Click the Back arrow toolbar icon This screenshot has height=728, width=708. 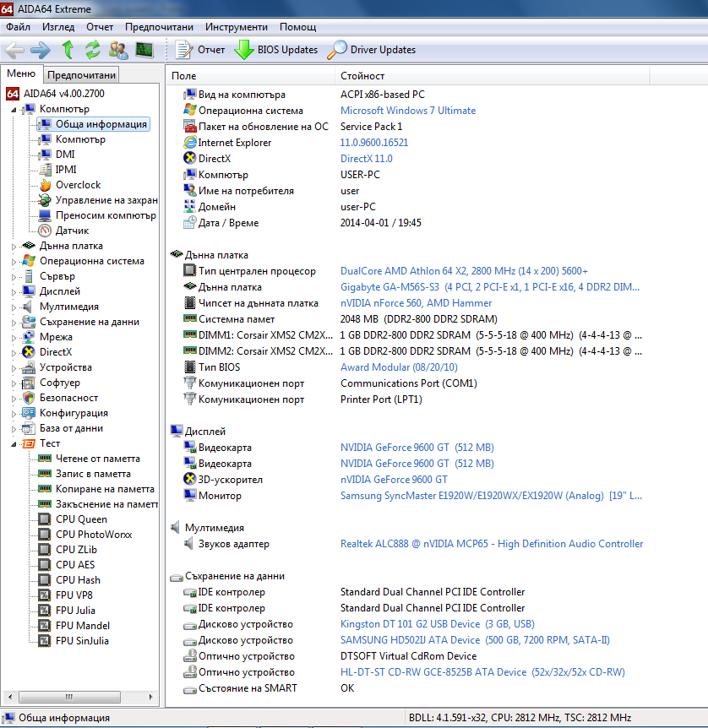pos(14,50)
